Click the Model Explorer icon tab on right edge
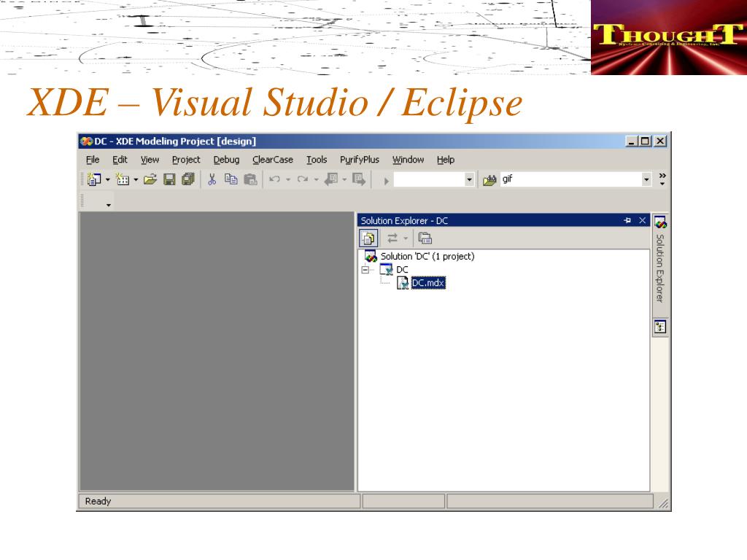 (660, 327)
